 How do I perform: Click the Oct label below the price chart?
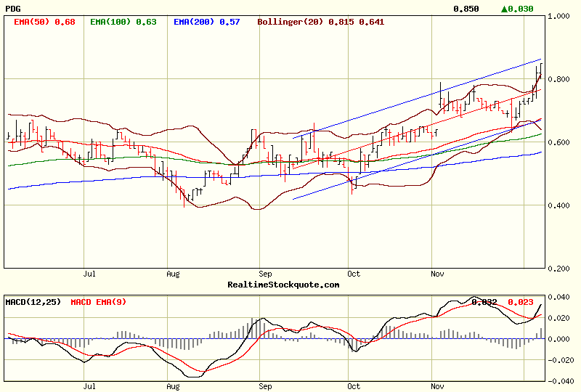[354, 274]
